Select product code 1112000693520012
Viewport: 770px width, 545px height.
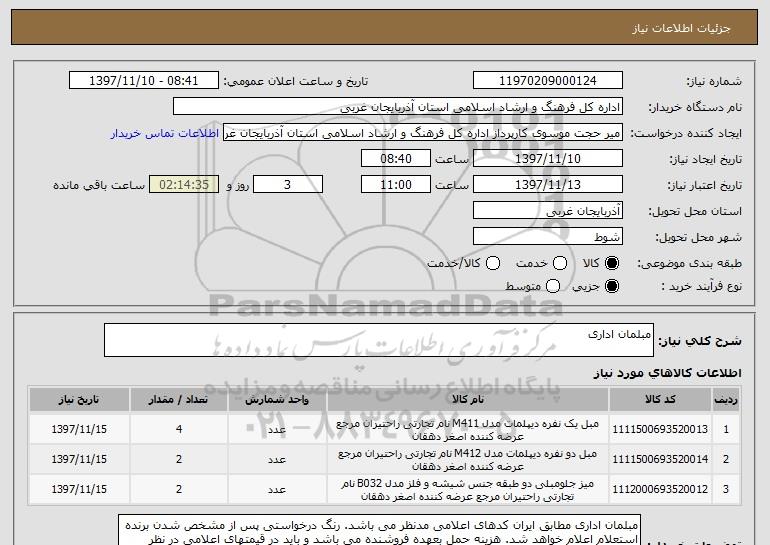pyautogui.click(x=660, y=489)
